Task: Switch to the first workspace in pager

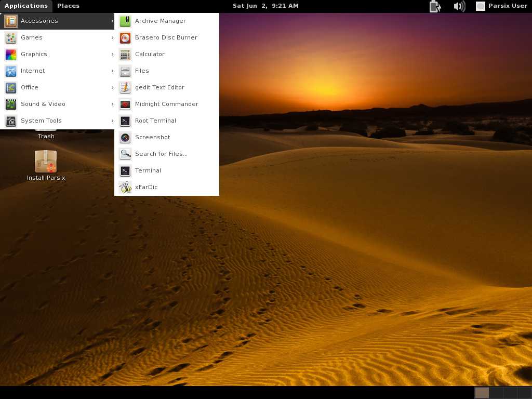Action: pos(482,393)
